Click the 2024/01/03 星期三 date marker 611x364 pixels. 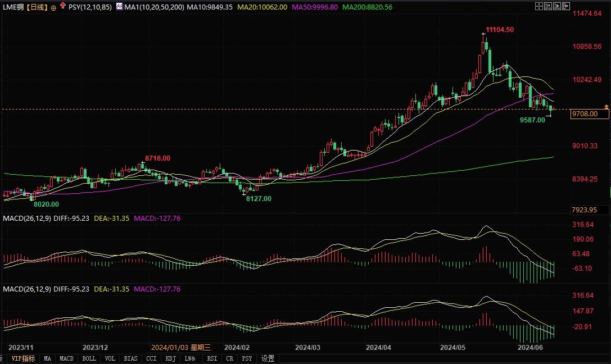click(x=181, y=347)
